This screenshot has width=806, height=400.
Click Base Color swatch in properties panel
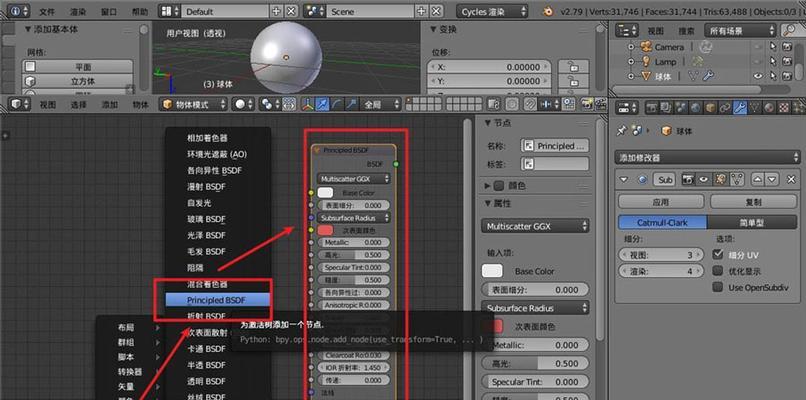(492, 271)
